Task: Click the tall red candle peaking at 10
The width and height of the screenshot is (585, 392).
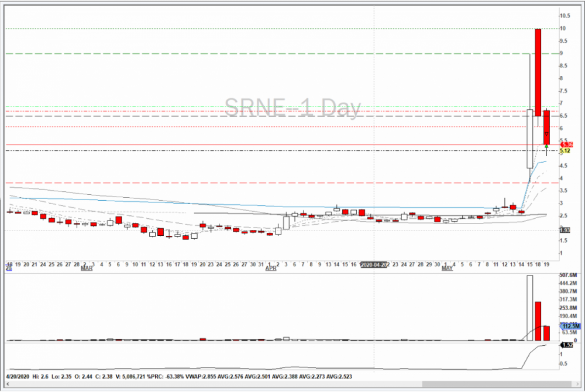Action: pyautogui.click(x=538, y=70)
